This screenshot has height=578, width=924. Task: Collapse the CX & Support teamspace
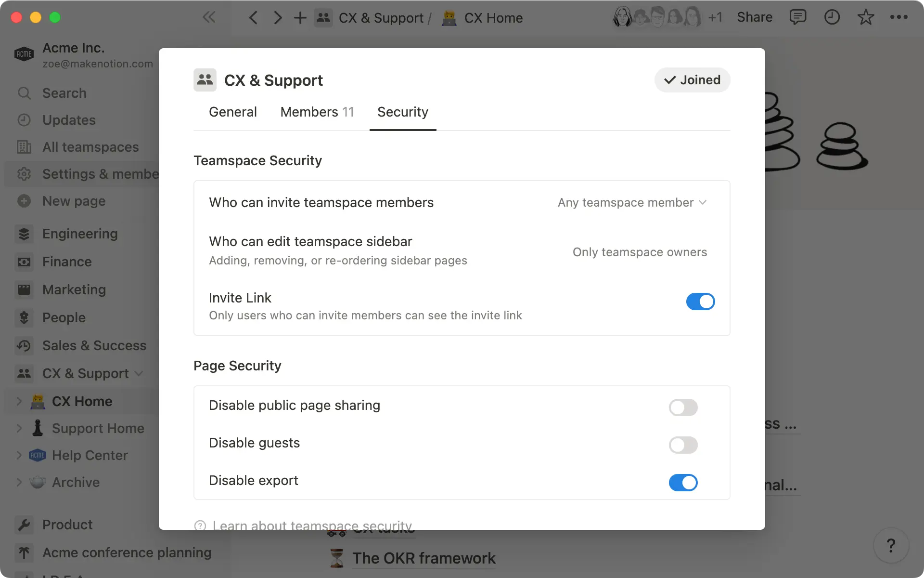click(x=139, y=373)
